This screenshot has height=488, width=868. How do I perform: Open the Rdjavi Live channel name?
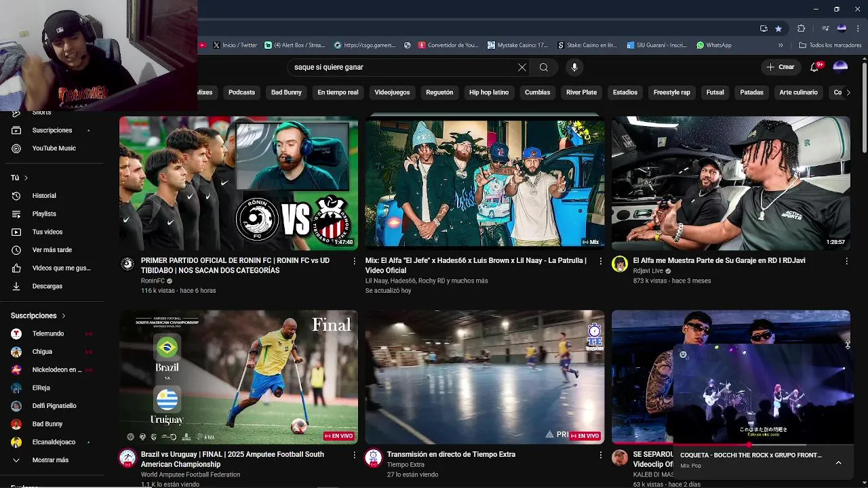point(648,271)
